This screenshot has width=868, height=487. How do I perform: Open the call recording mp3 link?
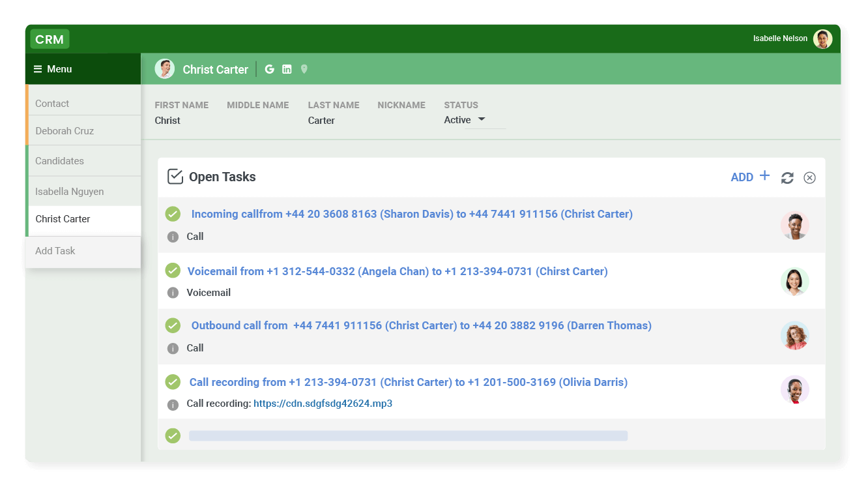point(323,404)
